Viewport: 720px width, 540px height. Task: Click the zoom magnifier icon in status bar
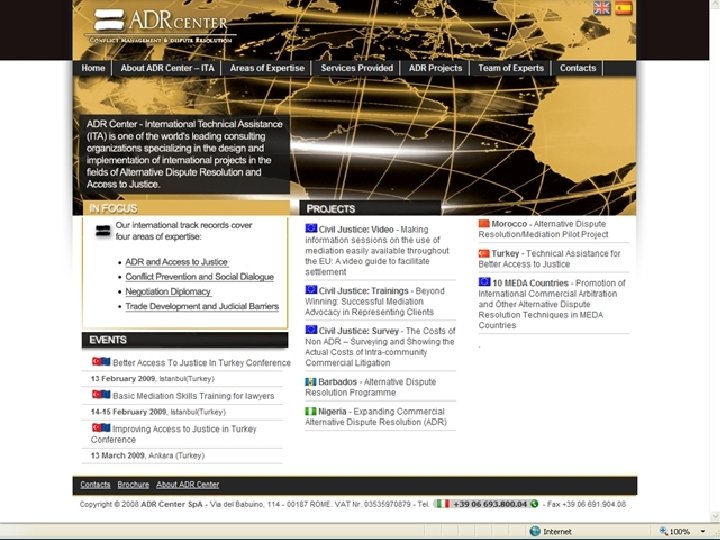click(x=664, y=531)
